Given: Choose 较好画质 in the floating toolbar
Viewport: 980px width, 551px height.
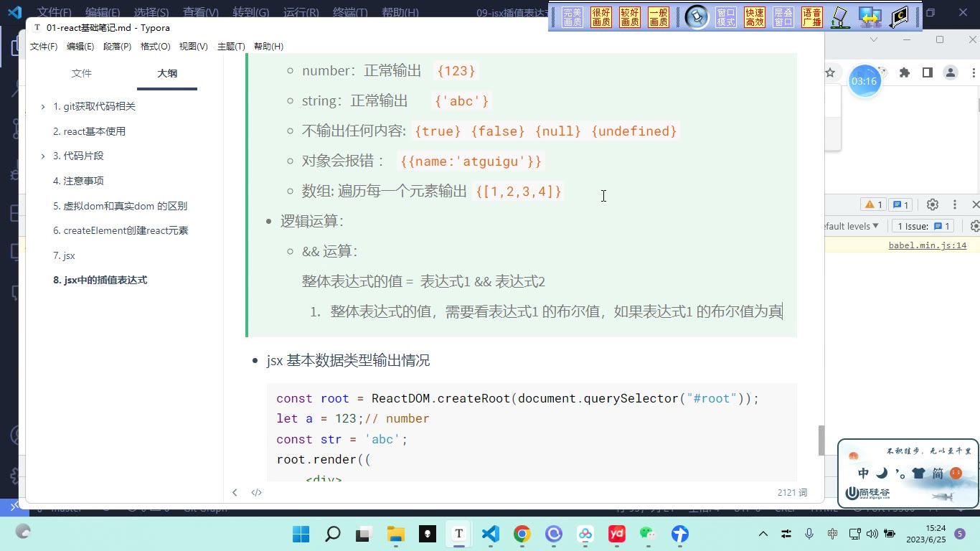Looking at the screenshot, I should [x=630, y=17].
